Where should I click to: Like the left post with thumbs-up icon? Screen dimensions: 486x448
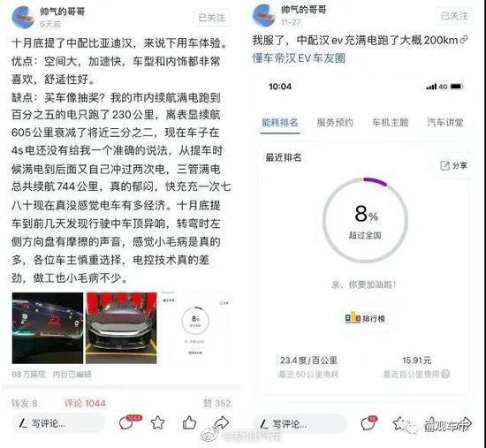pos(189,422)
